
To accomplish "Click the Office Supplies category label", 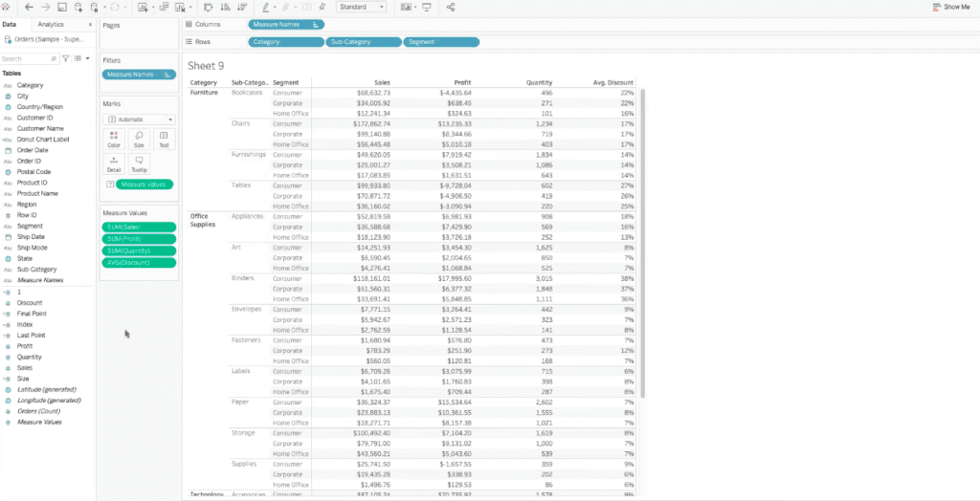I will pyautogui.click(x=203, y=220).
